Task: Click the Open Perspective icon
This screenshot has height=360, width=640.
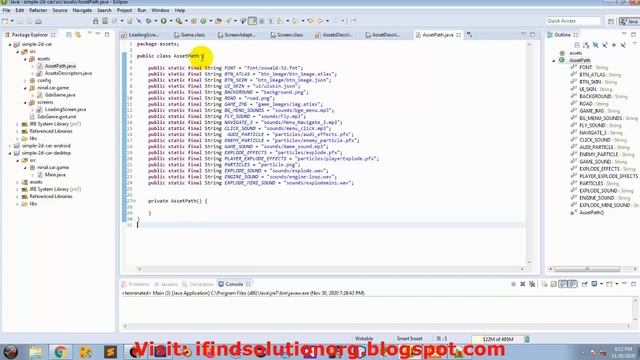Action: coord(611,21)
